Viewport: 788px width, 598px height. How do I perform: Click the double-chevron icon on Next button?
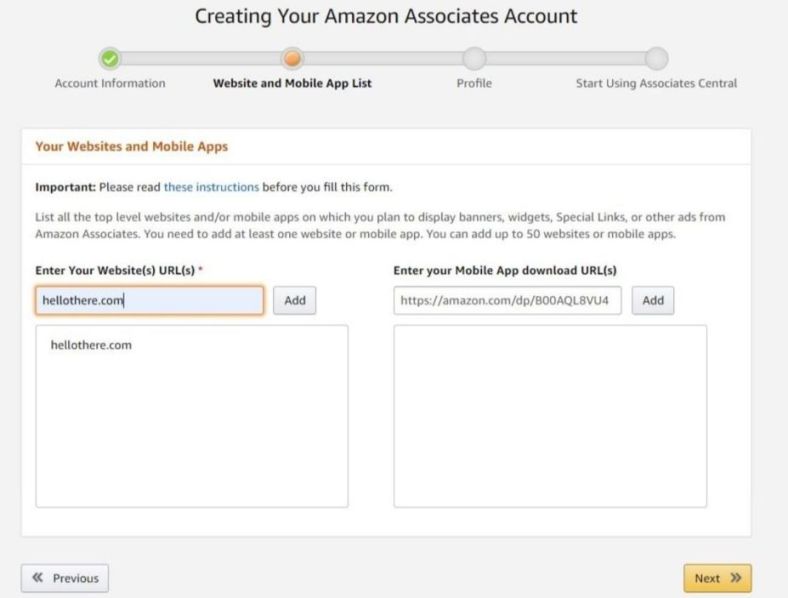[x=736, y=578]
